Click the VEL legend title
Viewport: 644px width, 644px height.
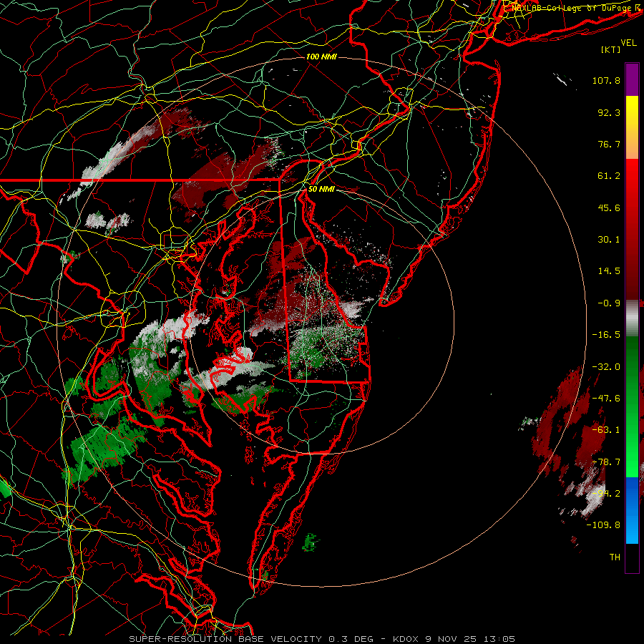(x=628, y=43)
